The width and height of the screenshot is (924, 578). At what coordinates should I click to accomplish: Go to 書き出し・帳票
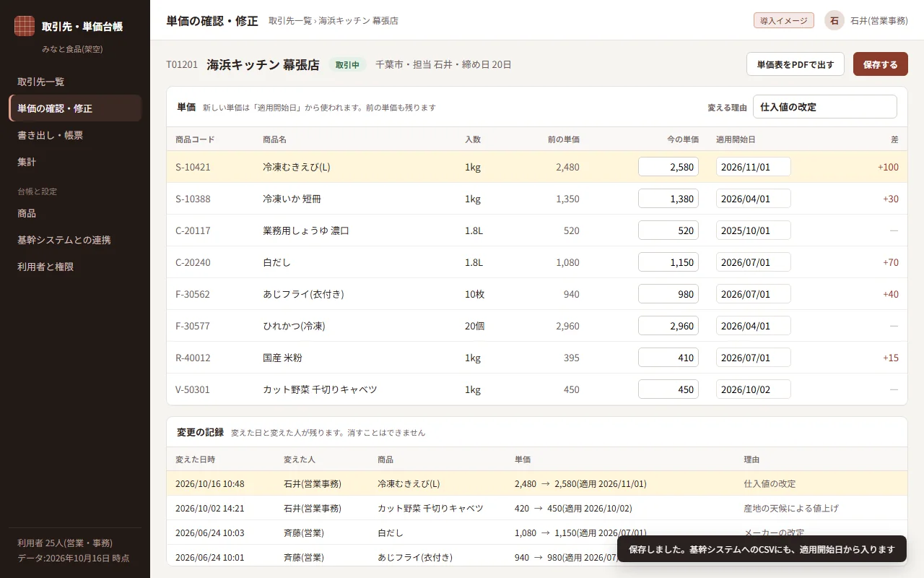click(75, 135)
